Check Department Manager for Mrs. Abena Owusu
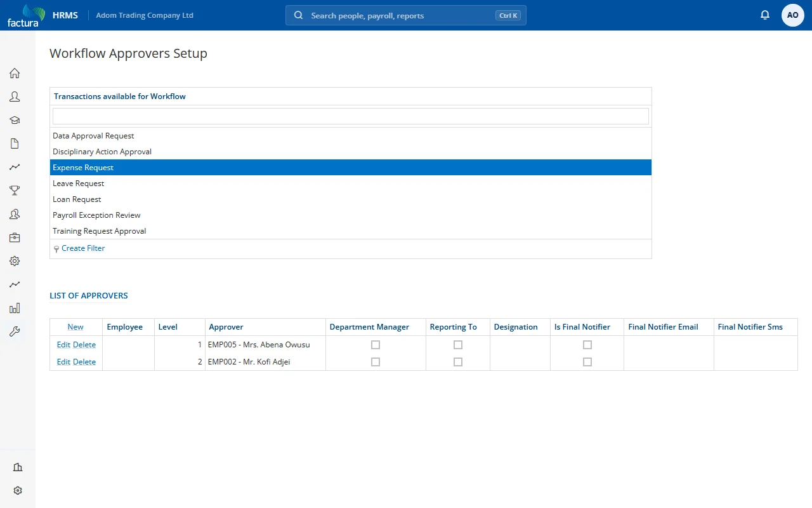 (x=376, y=345)
